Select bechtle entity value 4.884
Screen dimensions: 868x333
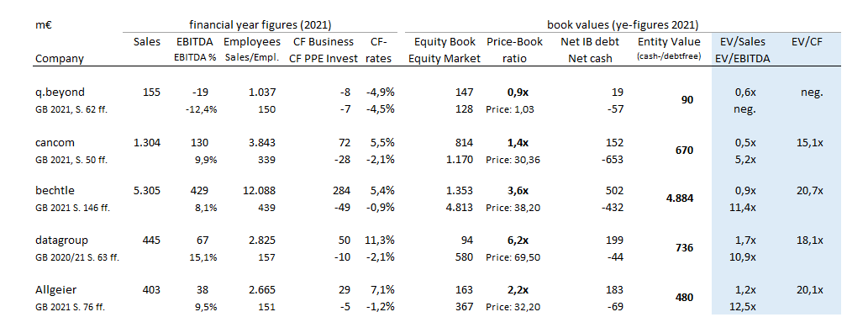coord(680,198)
